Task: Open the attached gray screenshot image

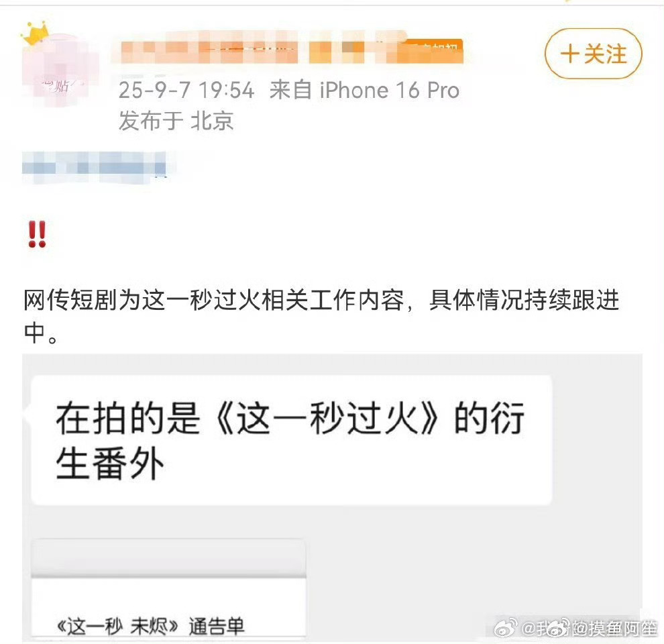Action: click(x=333, y=497)
